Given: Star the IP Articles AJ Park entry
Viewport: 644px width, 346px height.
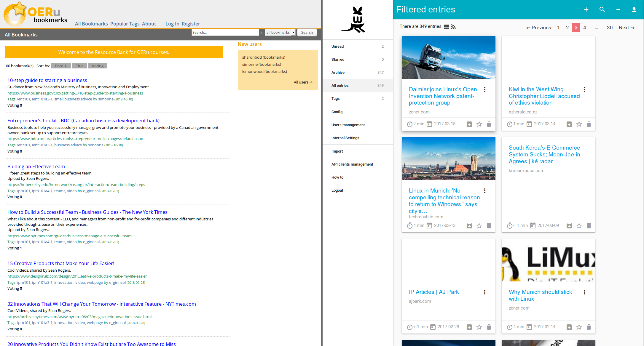Looking at the screenshot, I should coord(479,327).
